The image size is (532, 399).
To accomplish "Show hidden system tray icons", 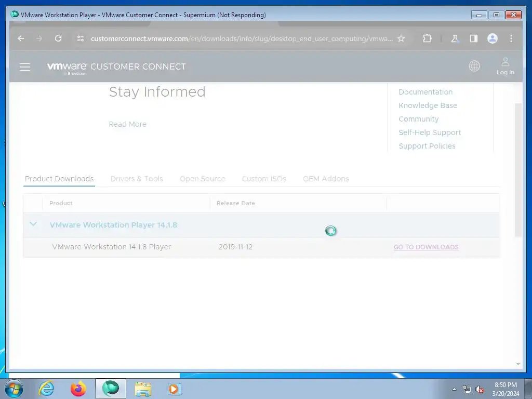I will [x=454, y=389].
